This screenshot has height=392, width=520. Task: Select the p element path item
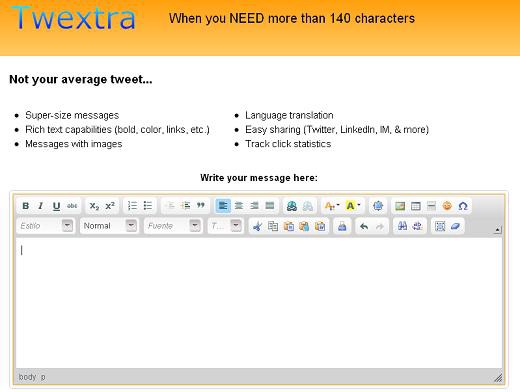[43, 377]
